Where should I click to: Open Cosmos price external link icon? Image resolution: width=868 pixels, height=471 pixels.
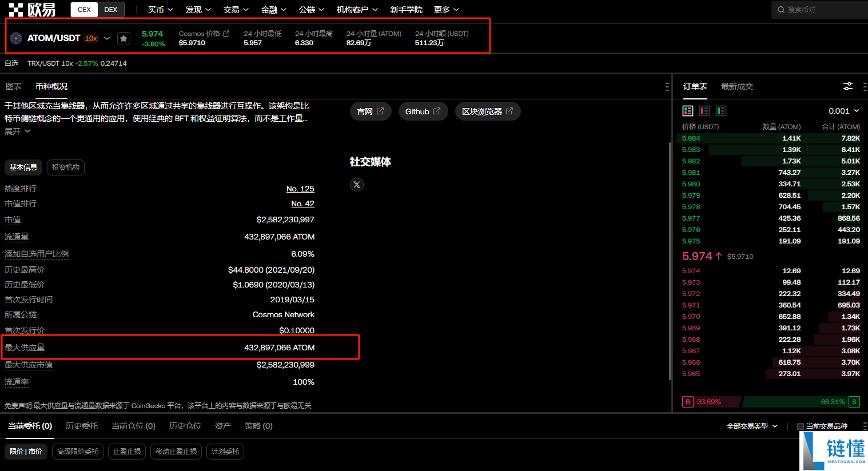(x=226, y=34)
